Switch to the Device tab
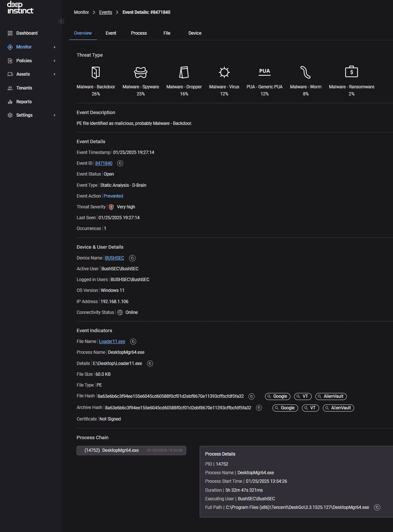The image size is (393, 532). (195, 33)
